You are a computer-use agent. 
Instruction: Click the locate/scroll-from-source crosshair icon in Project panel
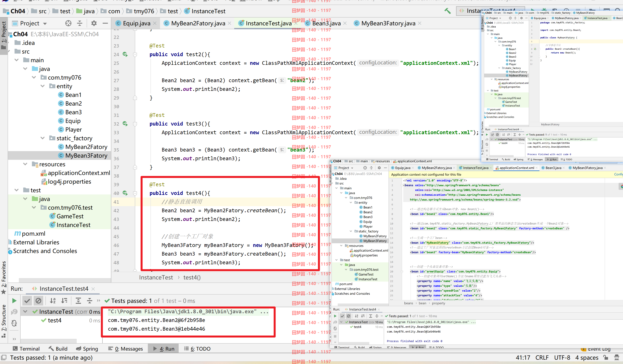click(68, 23)
